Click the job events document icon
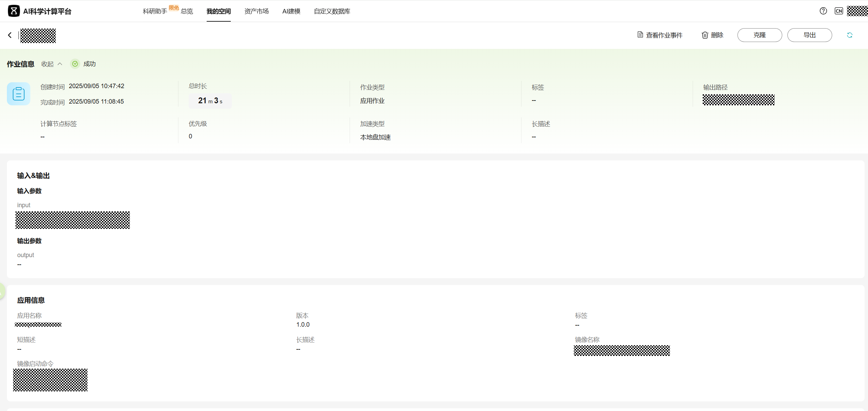Screen dimensions: 868x411 [x=640, y=35]
